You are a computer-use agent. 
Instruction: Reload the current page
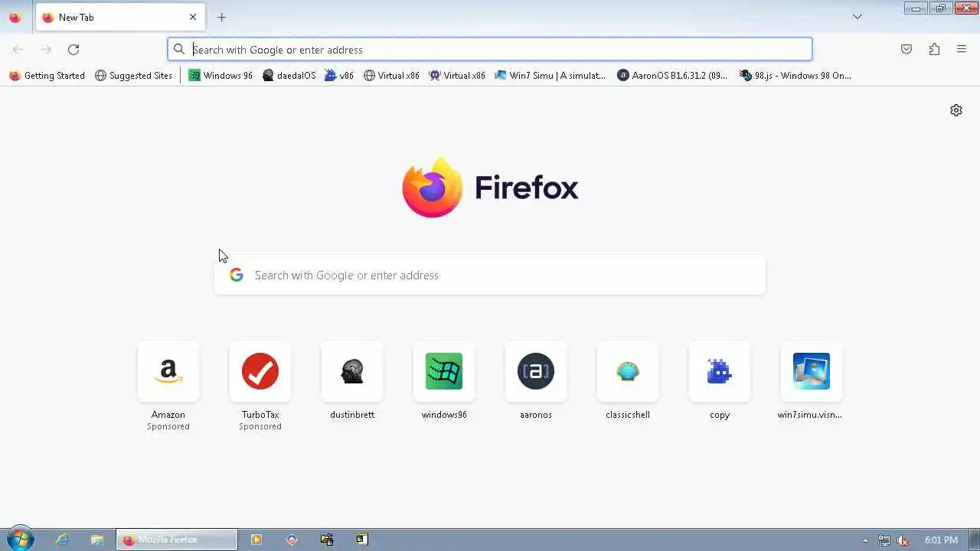click(x=73, y=50)
